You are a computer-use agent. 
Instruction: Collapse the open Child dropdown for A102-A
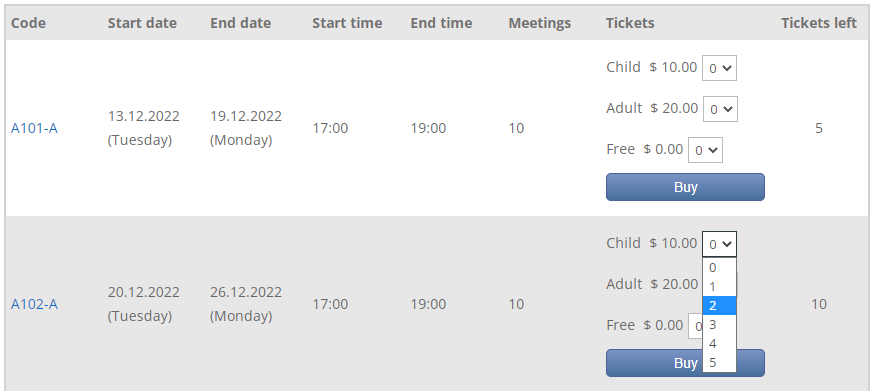point(719,244)
